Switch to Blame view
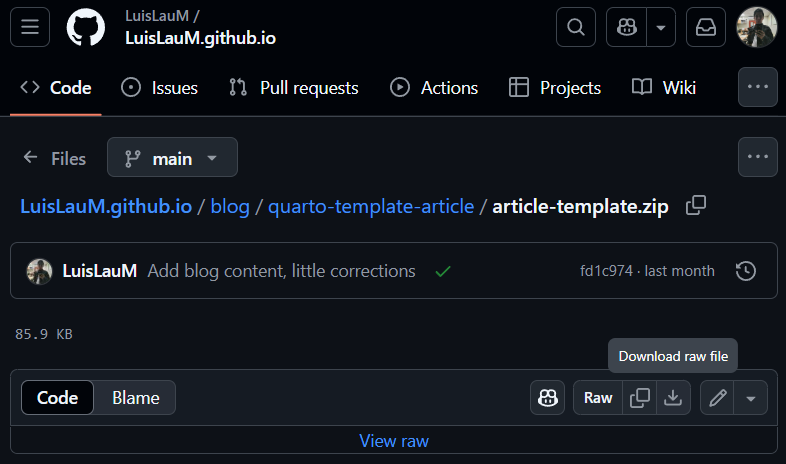 point(136,398)
